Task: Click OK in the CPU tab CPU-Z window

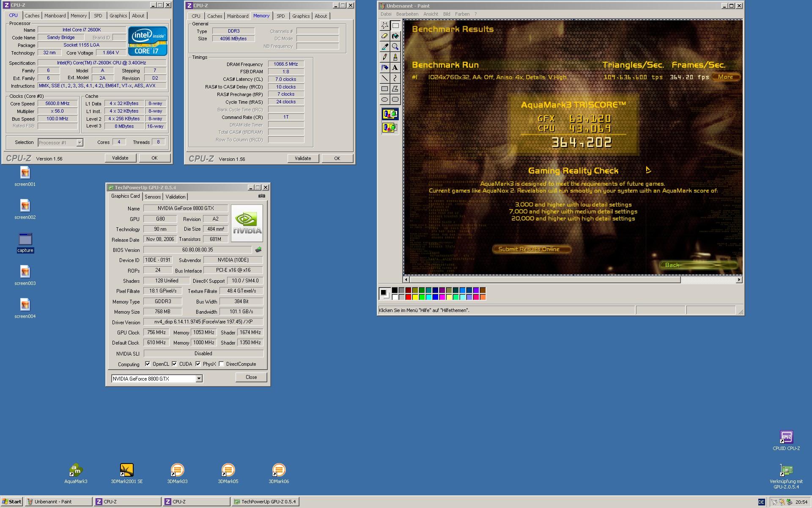Action: [x=154, y=158]
